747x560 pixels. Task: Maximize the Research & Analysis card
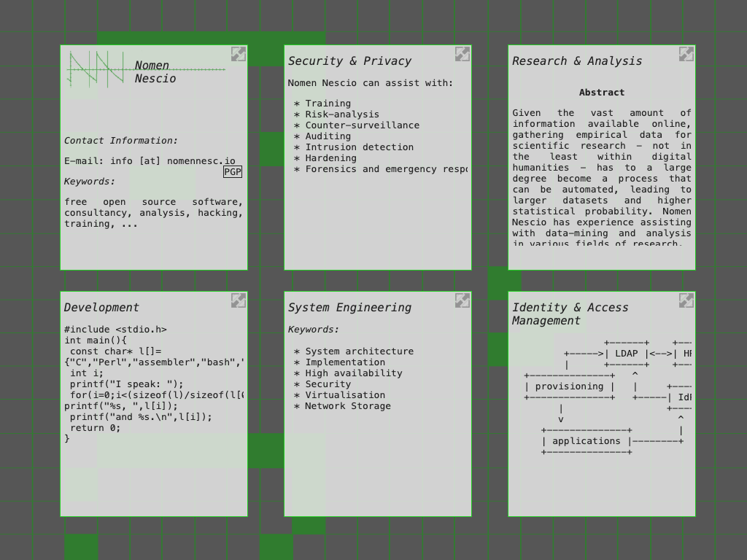(x=686, y=54)
